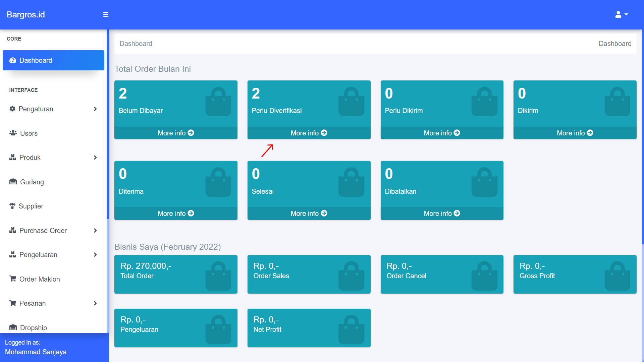Click the shopping bag icon on Diterima
Viewport: 644px width, 362px height.
[x=218, y=182]
